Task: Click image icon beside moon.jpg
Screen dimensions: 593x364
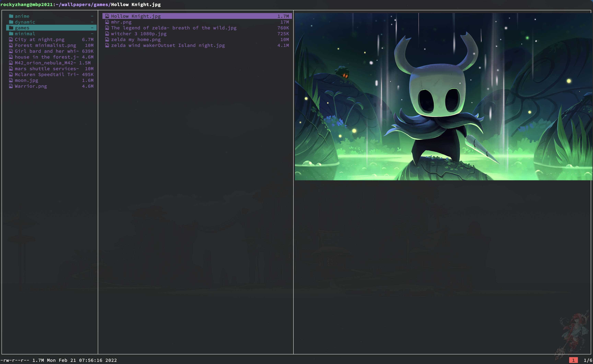Action: 11,80
